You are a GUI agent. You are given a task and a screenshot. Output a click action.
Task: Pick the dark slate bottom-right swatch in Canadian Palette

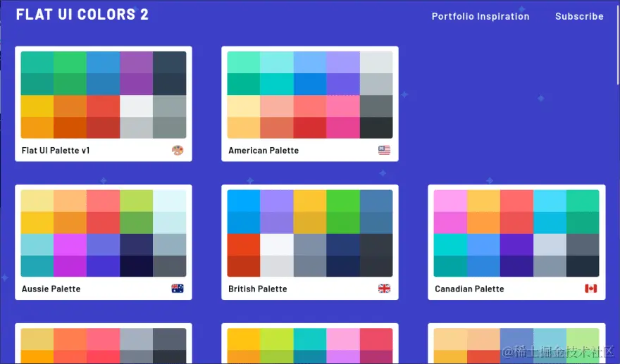[x=583, y=266]
